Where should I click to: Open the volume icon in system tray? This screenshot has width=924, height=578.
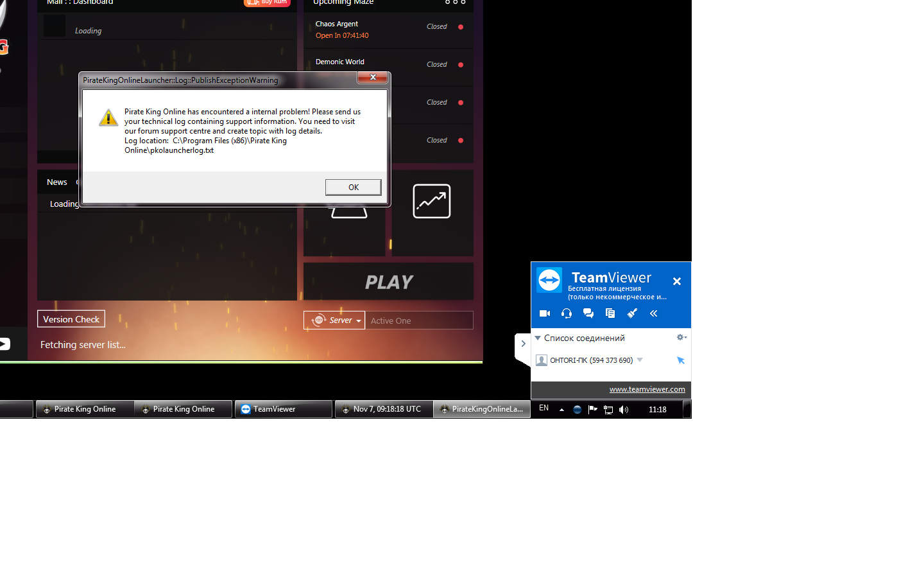[x=624, y=410]
